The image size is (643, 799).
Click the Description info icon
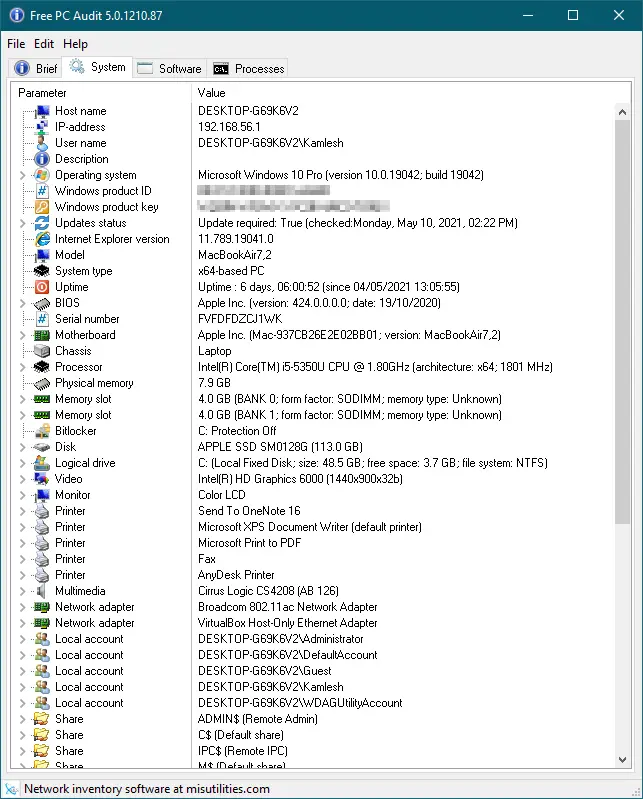pos(42,159)
